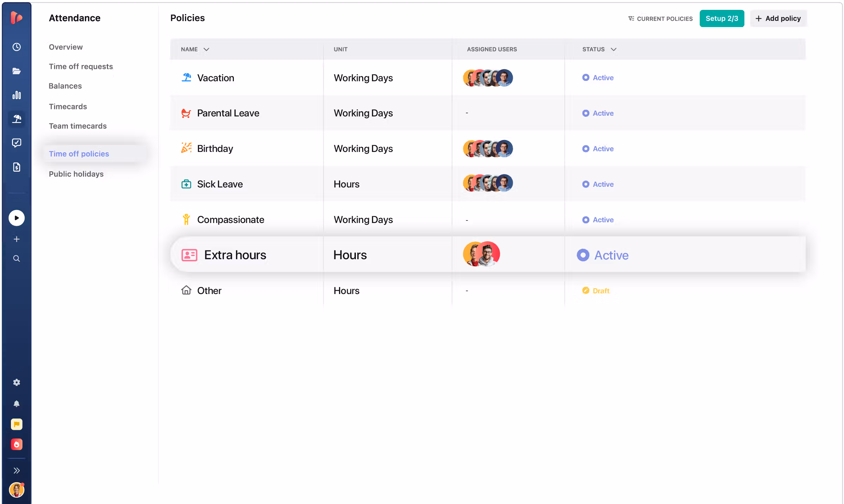844x504 pixels.
Task: Click the red flame icon
Action: point(17,444)
